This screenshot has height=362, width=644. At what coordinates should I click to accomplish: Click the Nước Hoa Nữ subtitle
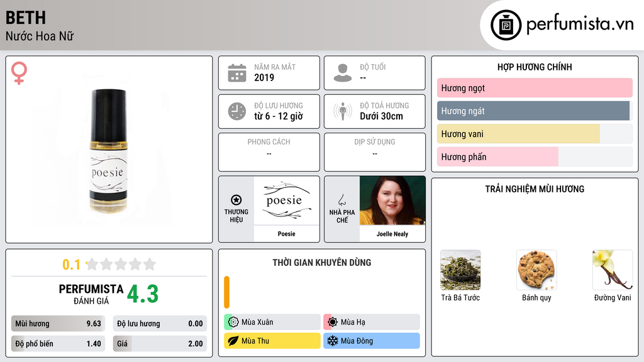coord(40,36)
